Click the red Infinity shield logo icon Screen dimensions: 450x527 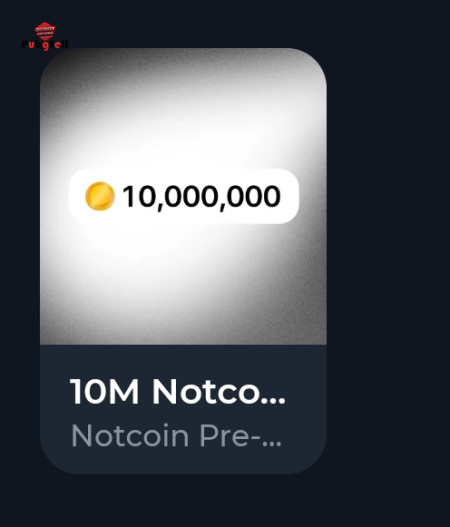point(45,31)
